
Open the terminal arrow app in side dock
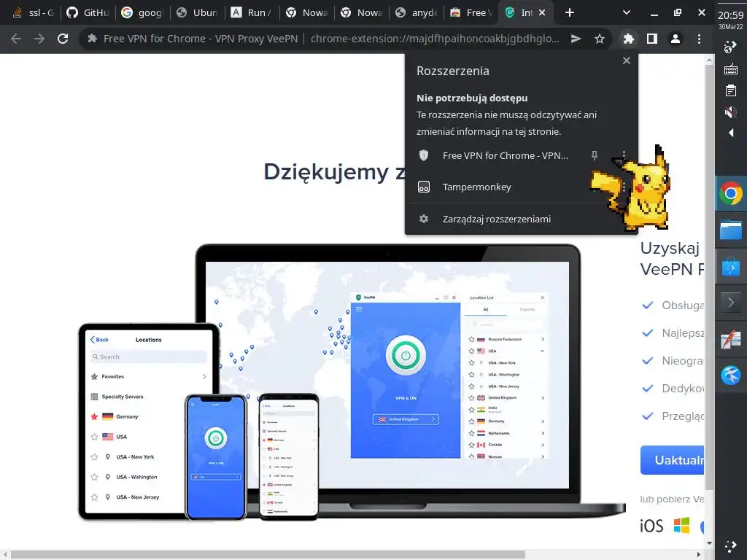point(731,303)
